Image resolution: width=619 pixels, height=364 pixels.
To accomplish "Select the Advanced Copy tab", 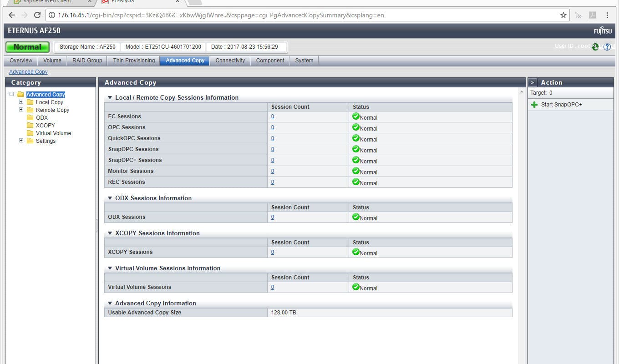I will click(185, 61).
